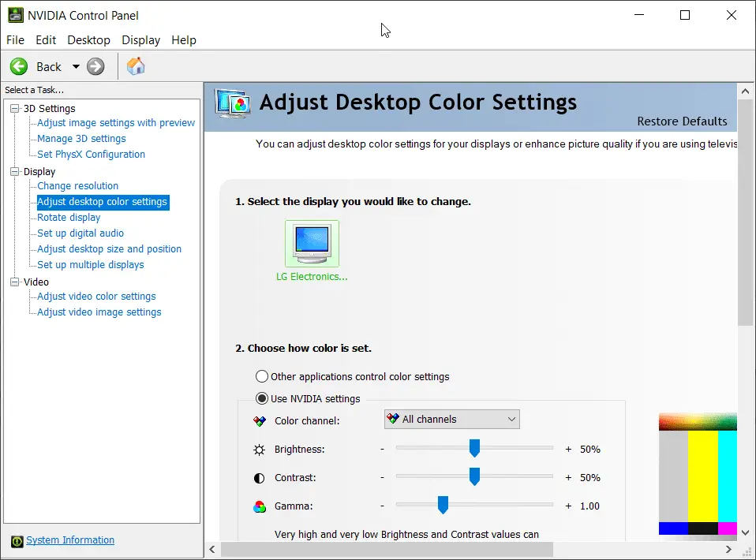This screenshot has height=560, width=756.
Task: Click the Adjust Desktop Color header icon
Action: pyautogui.click(x=233, y=103)
